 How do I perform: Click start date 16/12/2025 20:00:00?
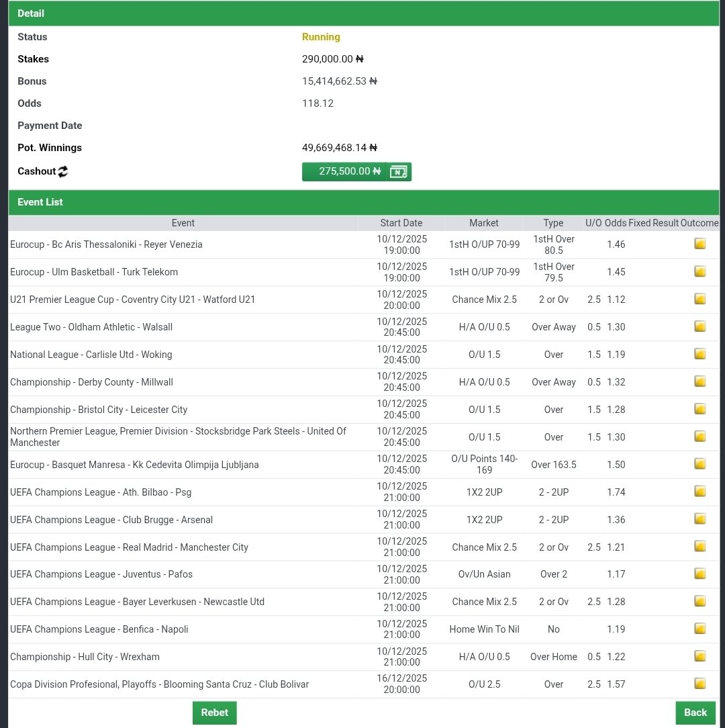[401, 684]
